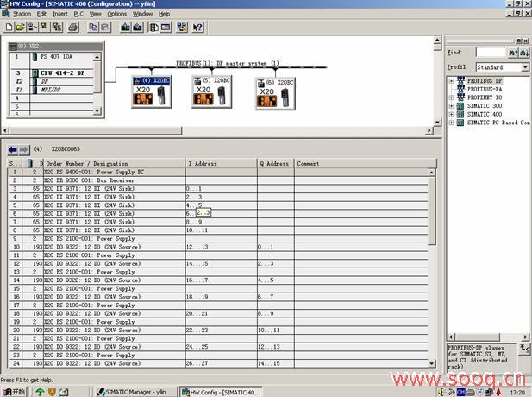This screenshot has width=532, height=397.
Task: Expand the SIMATIC 400 catalog node
Action: coord(451,115)
